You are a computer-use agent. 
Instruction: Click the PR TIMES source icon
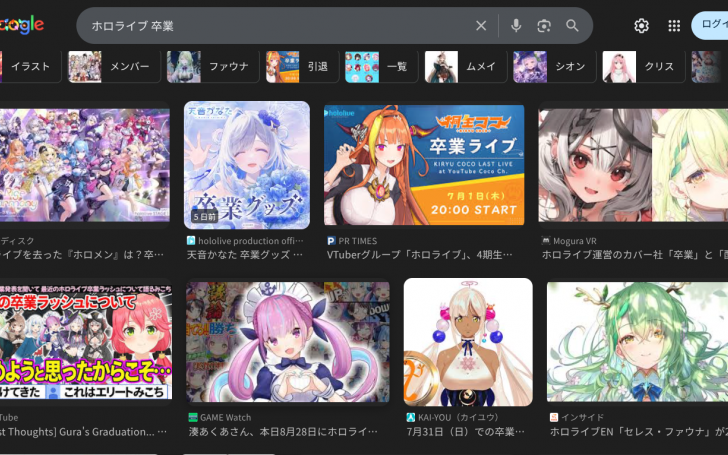[331, 241]
